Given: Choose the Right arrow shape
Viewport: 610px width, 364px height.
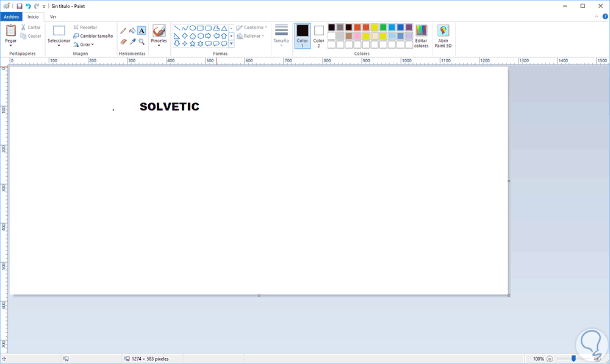Looking at the screenshot, I should (x=208, y=36).
